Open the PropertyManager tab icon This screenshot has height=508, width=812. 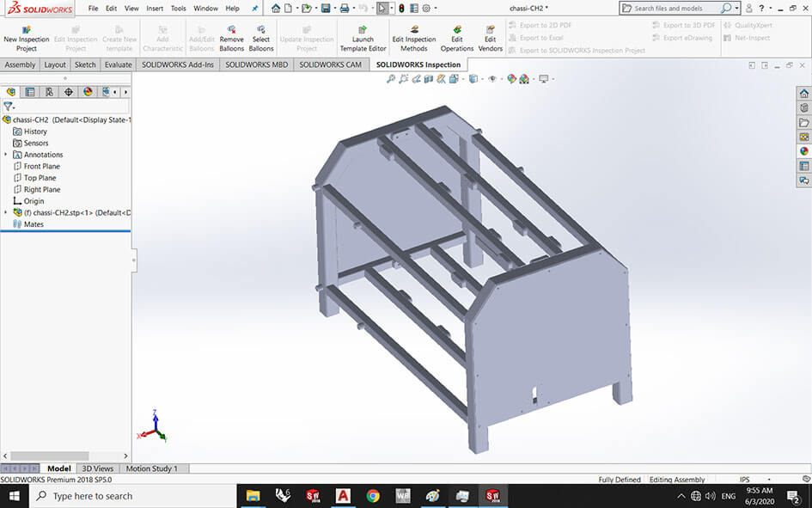click(30, 92)
